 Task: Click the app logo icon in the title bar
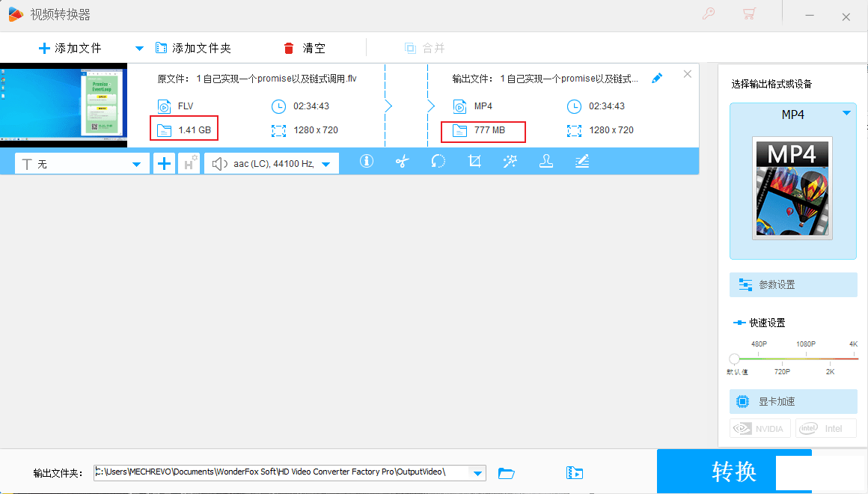click(16, 14)
